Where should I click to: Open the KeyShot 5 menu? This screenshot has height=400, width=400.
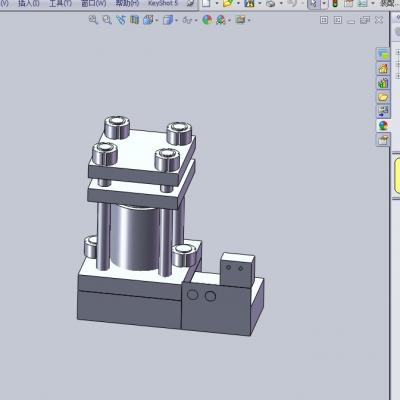tap(163, 3)
